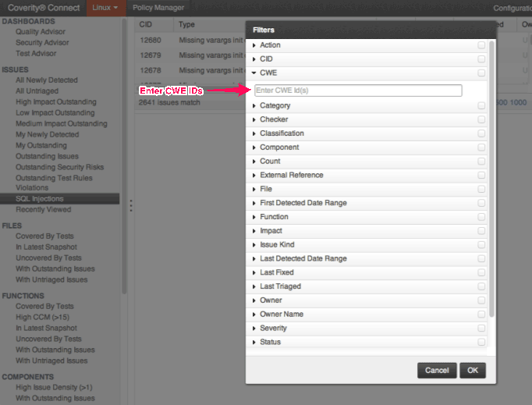The image size is (532, 405).
Task: Check the Impact filter checkbox
Action: click(x=481, y=231)
